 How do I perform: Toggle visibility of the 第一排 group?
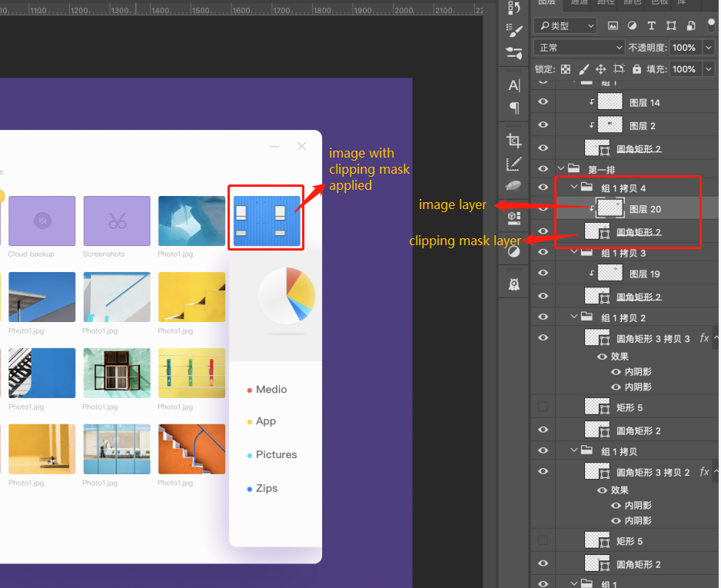click(543, 169)
